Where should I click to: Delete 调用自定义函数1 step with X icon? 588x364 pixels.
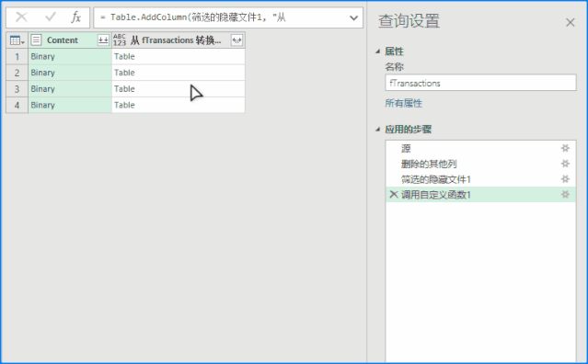coord(393,194)
